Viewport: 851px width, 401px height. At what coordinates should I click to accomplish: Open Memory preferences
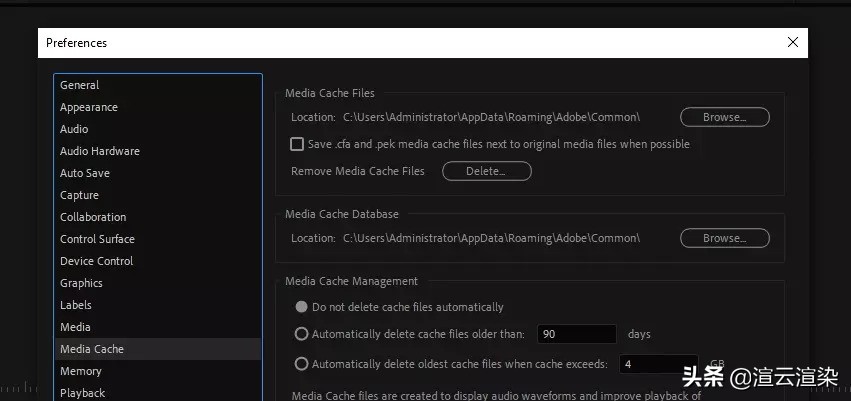click(x=81, y=371)
